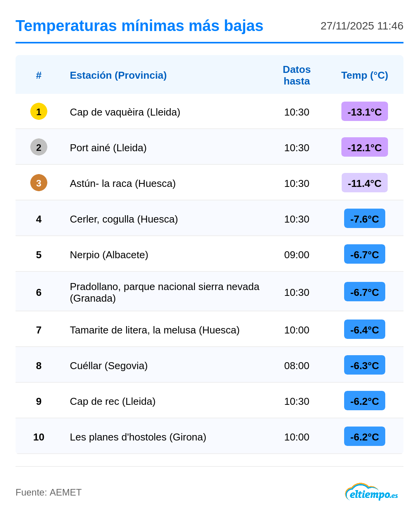Click Les planes d'hostoles (Girona) entry
The height and width of the screenshot is (532, 419).
pyautogui.click(x=138, y=437)
